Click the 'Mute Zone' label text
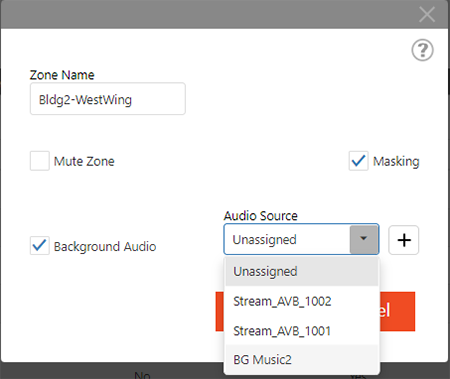This screenshot has width=450, height=379. (84, 161)
